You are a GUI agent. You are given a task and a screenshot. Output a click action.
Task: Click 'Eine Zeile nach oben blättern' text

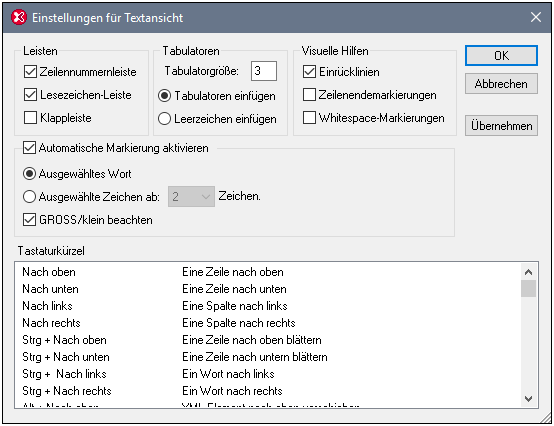[x=252, y=340]
